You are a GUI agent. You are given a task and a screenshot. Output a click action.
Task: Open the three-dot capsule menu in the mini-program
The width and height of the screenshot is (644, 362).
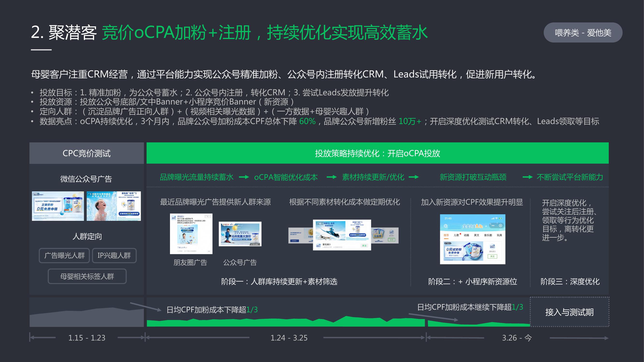pyautogui.click(x=493, y=226)
